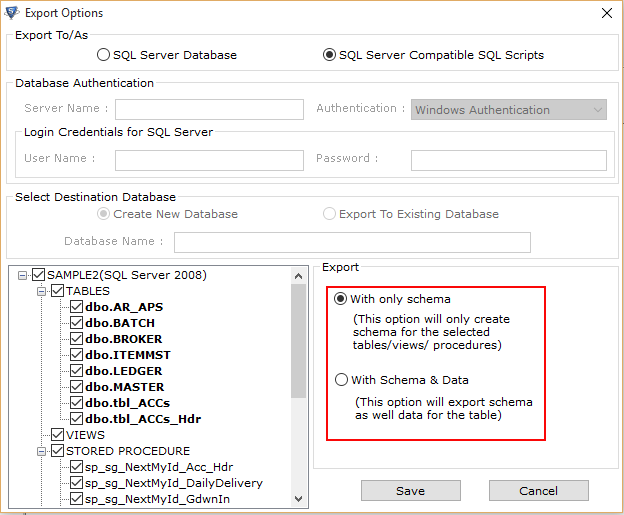Select the dbo.AR_APS table label

(x=124, y=307)
